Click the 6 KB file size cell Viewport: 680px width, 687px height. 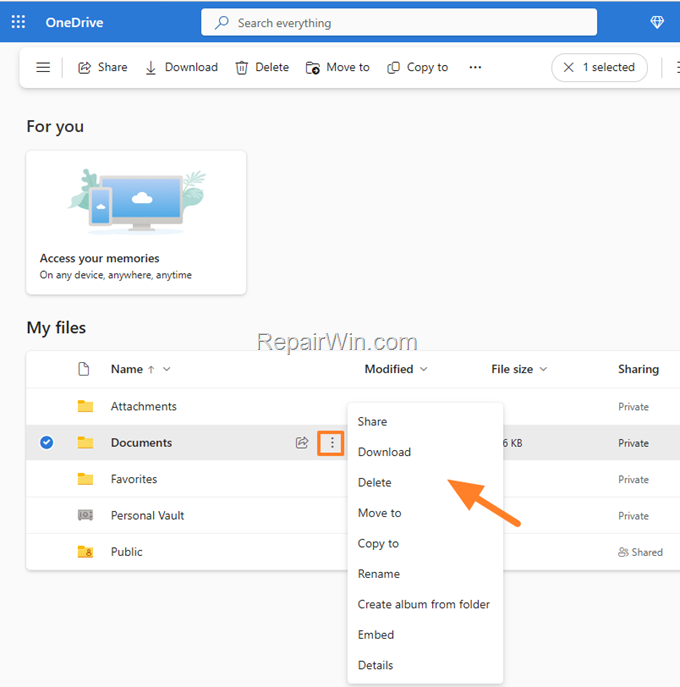(512, 443)
